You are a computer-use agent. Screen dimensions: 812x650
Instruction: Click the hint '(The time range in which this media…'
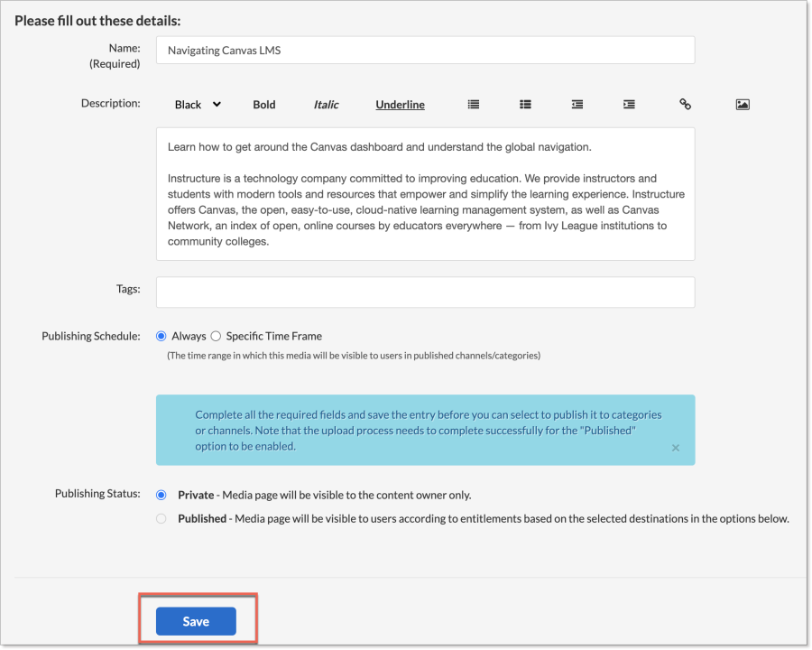pos(354,356)
